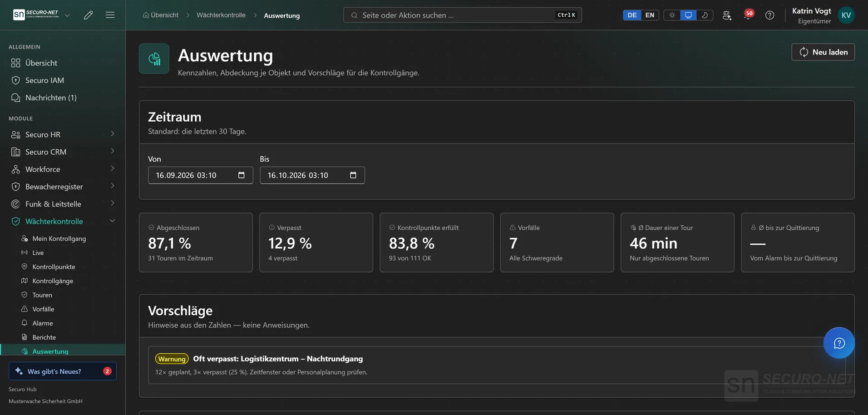
Task: Expand the Bewacherregister module
Action: [63, 187]
